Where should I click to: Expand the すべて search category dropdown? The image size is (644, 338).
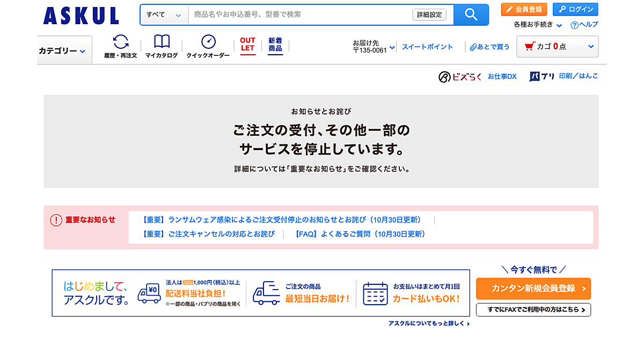click(x=164, y=14)
